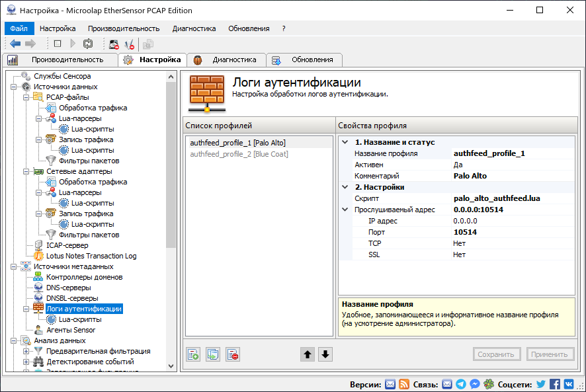Click the navigate back arrow

15,44
